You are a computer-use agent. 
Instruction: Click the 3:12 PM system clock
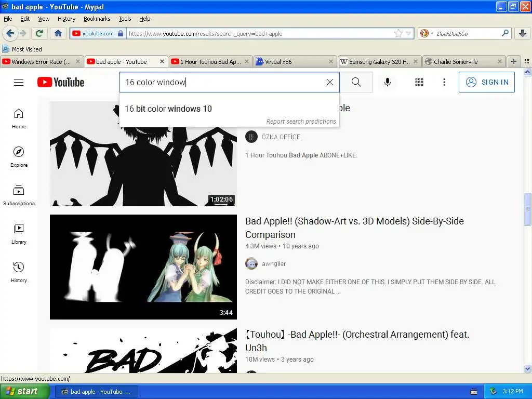click(513, 392)
